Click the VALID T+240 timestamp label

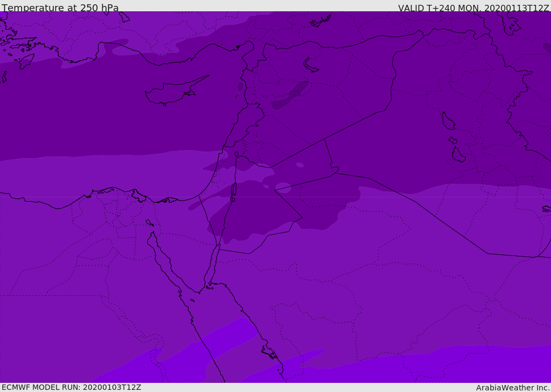pyautogui.click(x=474, y=8)
